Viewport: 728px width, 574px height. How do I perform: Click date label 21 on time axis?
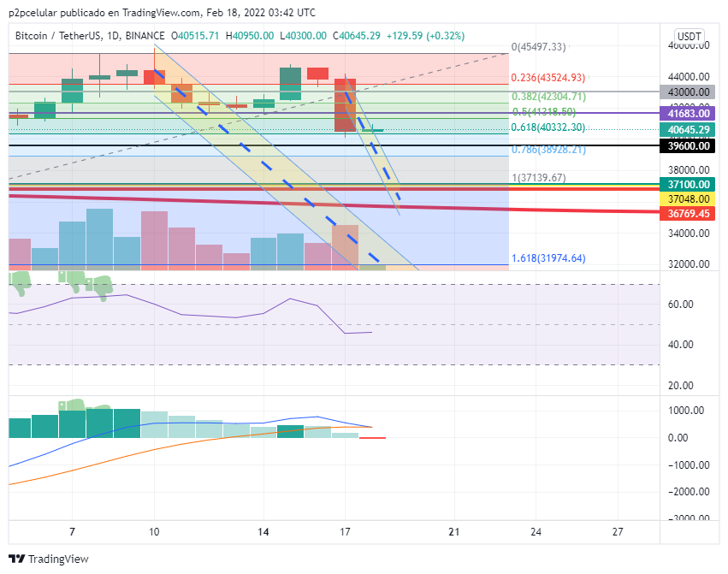click(x=454, y=532)
